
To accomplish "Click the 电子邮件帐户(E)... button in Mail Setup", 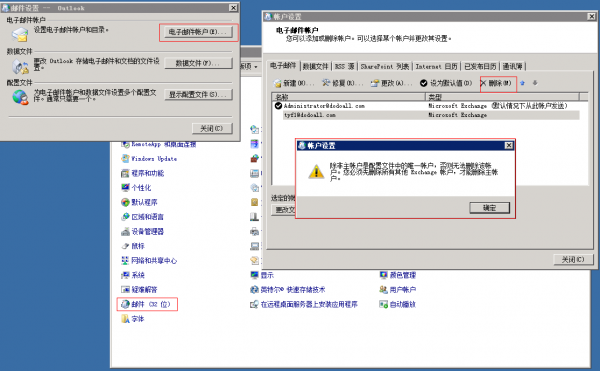I will tap(198, 32).
